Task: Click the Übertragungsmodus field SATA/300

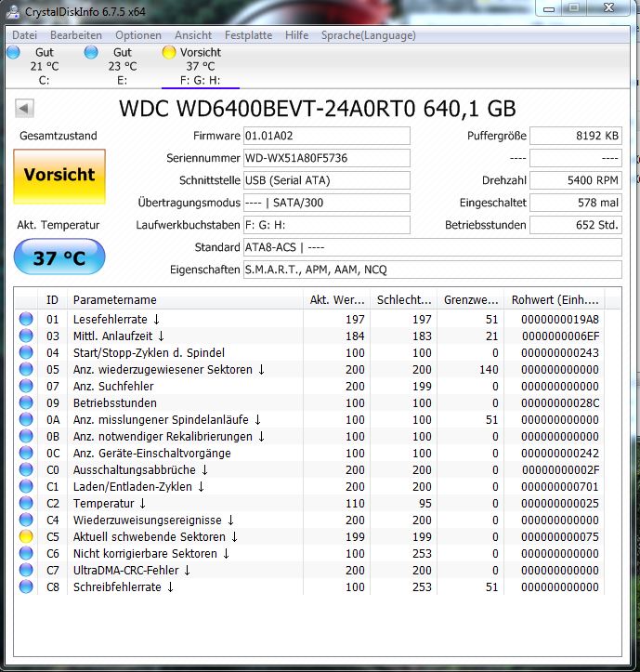Action: click(x=326, y=203)
